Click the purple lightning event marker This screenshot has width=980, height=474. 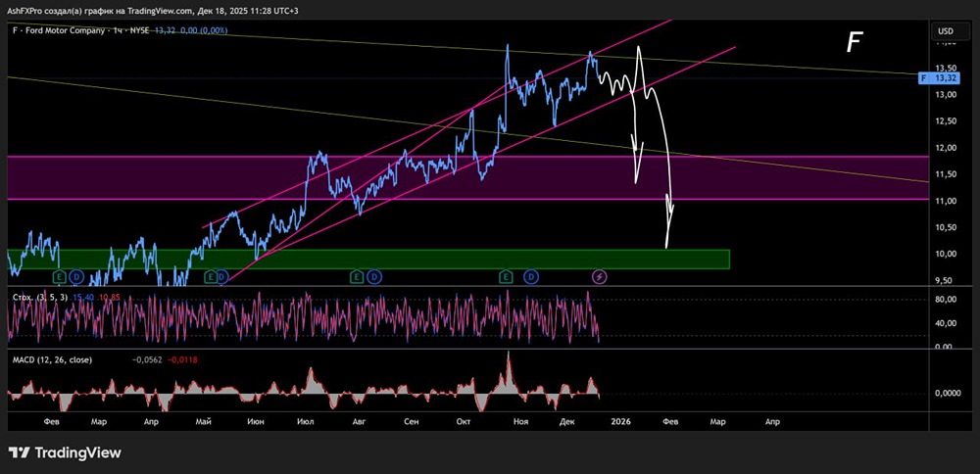599,276
